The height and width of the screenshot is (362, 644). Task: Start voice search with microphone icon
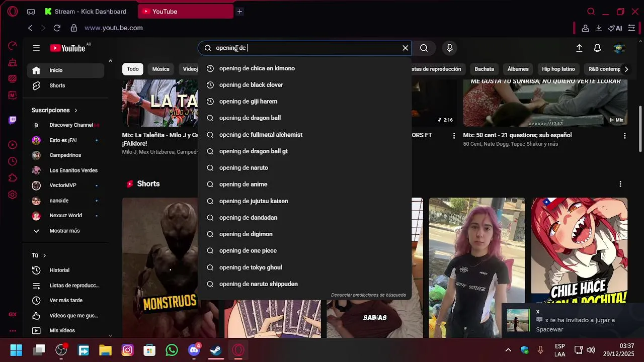click(x=449, y=48)
